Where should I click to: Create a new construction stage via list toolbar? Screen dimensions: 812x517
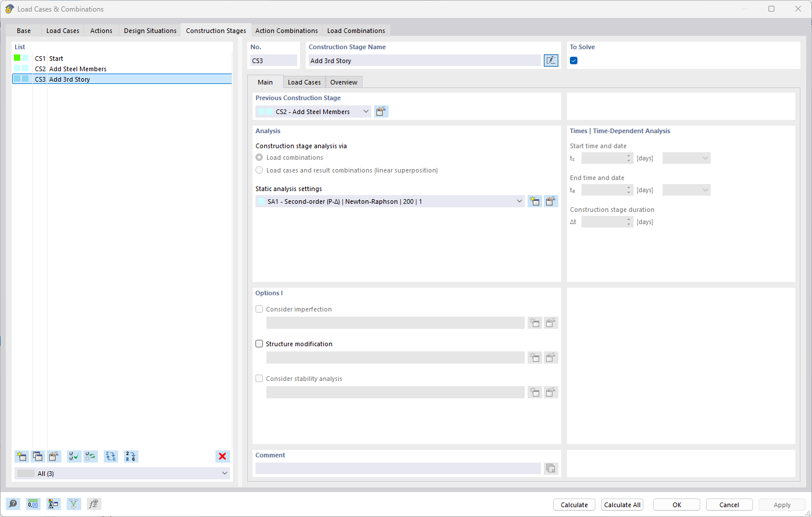point(21,456)
